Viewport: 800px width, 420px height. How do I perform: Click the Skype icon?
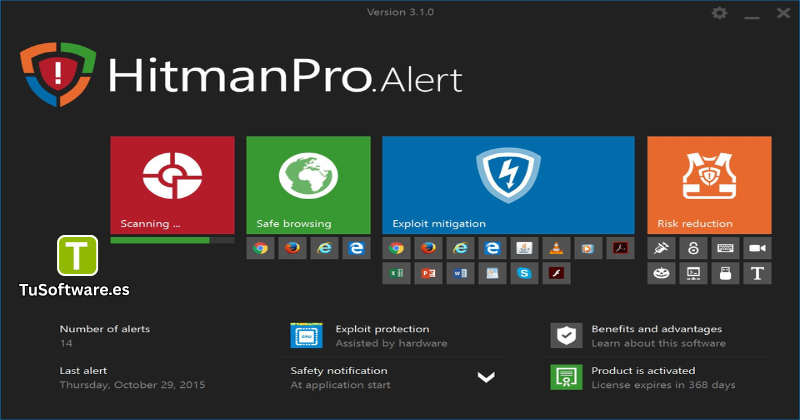coord(524,274)
